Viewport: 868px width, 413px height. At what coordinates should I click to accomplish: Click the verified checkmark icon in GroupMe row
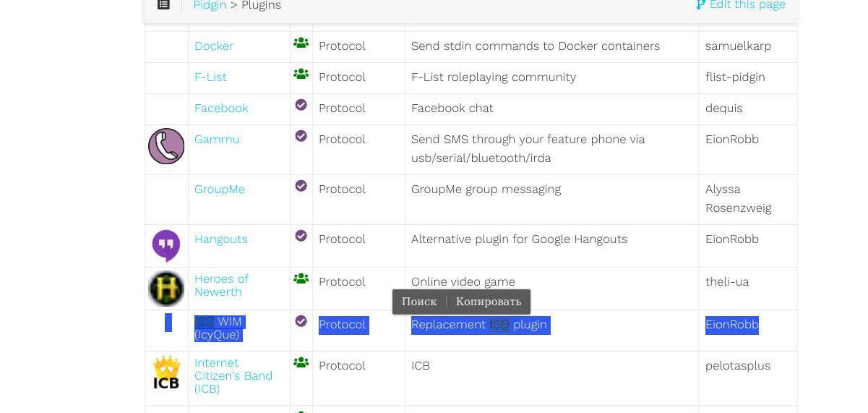click(x=301, y=186)
